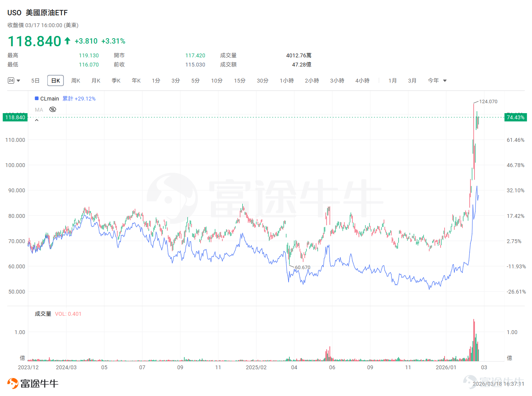Image resolution: width=532 pixels, height=396 pixels.
Task: Click the +3.31% percent change value
Action: (114, 41)
